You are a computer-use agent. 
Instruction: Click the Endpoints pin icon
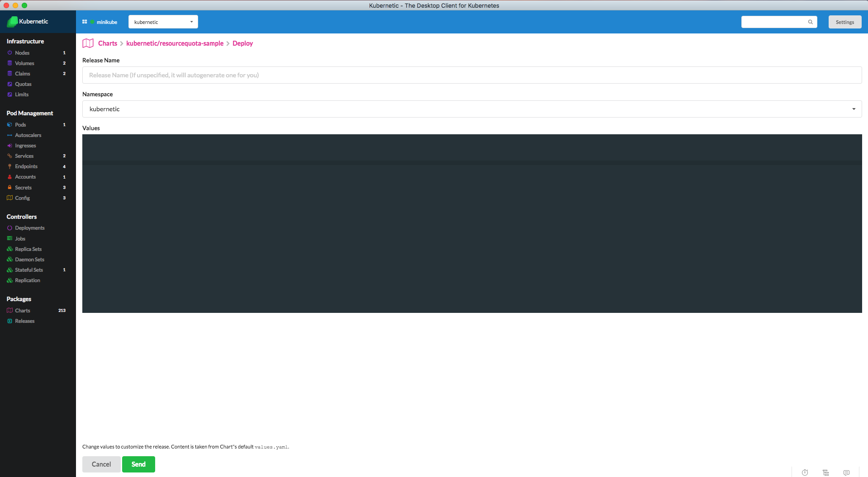pyautogui.click(x=9, y=166)
